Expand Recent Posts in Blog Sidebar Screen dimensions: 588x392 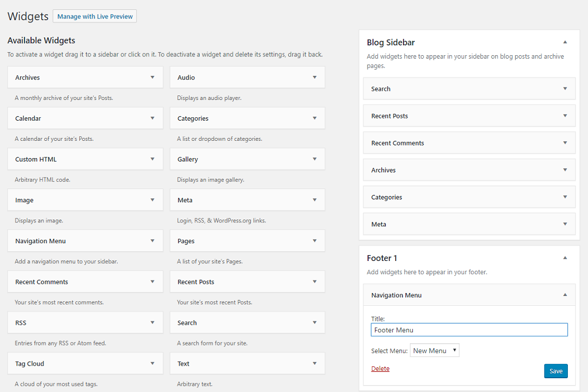pos(565,116)
